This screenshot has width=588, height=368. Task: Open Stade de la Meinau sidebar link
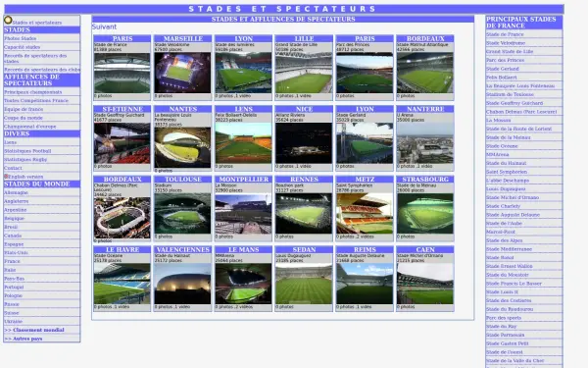(x=508, y=137)
